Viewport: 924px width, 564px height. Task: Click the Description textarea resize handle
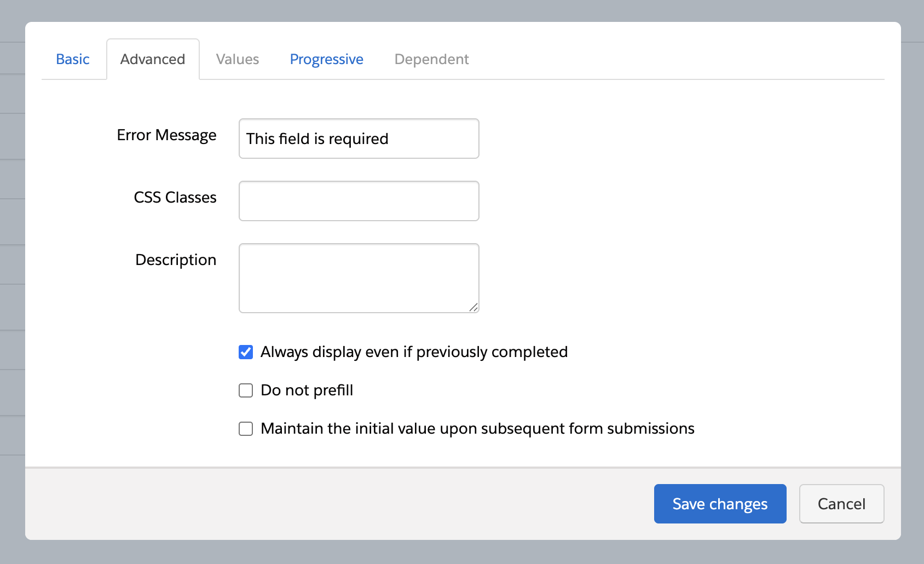tap(473, 307)
